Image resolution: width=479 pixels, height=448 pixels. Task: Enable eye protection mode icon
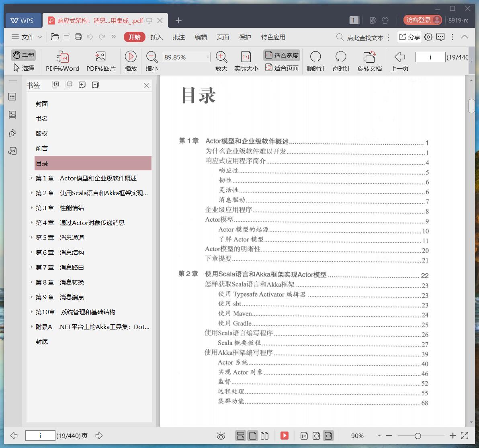tap(221, 436)
